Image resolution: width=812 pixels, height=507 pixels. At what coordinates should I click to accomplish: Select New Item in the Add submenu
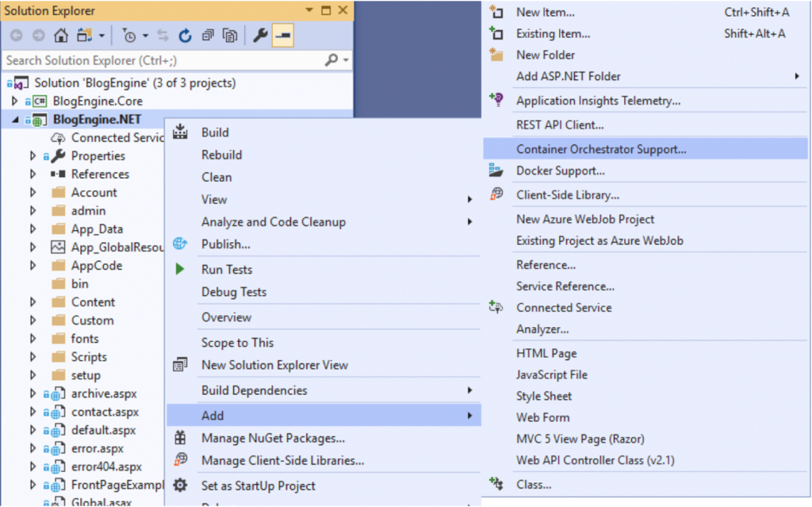tap(545, 12)
